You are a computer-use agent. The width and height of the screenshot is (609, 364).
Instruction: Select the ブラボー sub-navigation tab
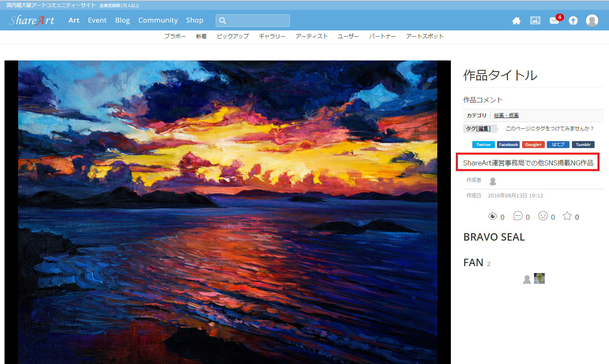pos(175,36)
